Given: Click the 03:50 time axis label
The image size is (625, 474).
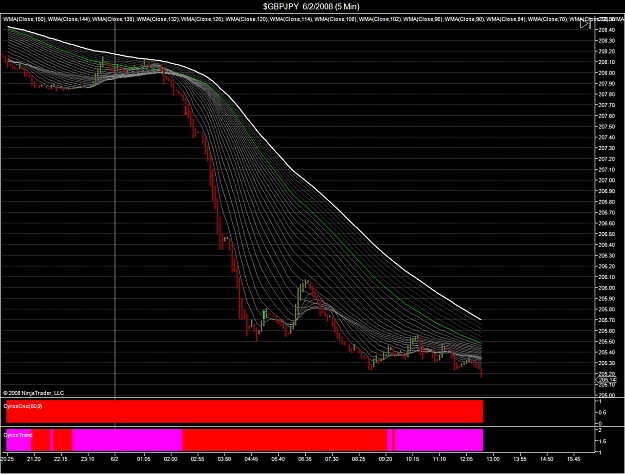Looking at the screenshot, I should (x=224, y=459).
